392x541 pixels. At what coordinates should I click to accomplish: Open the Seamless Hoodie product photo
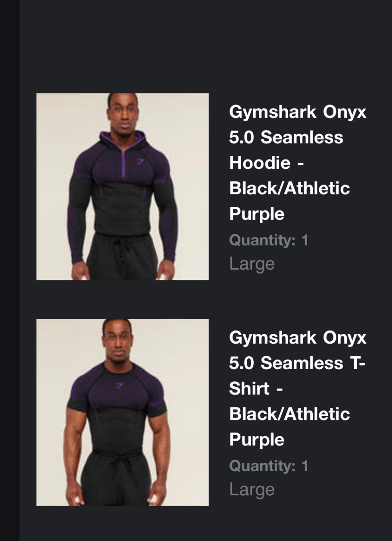[x=122, y=187]
